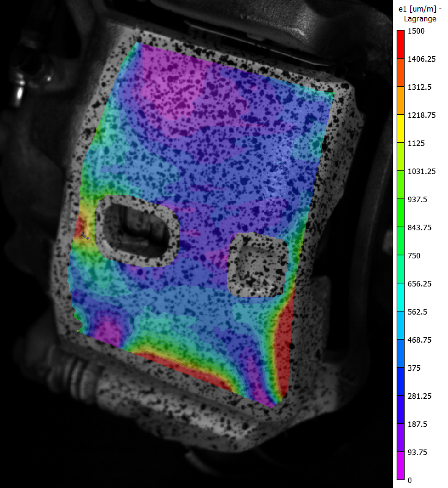Screen dimensions: 448x488
Task: Click the large oval cutout in the specimen
Action: pos(137,231)
